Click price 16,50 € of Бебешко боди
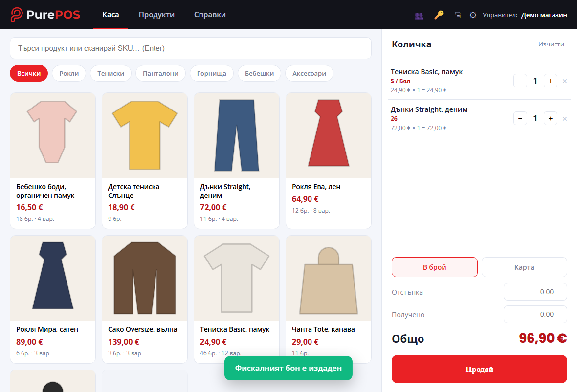The image size is (577, 392). coord(29,207)
